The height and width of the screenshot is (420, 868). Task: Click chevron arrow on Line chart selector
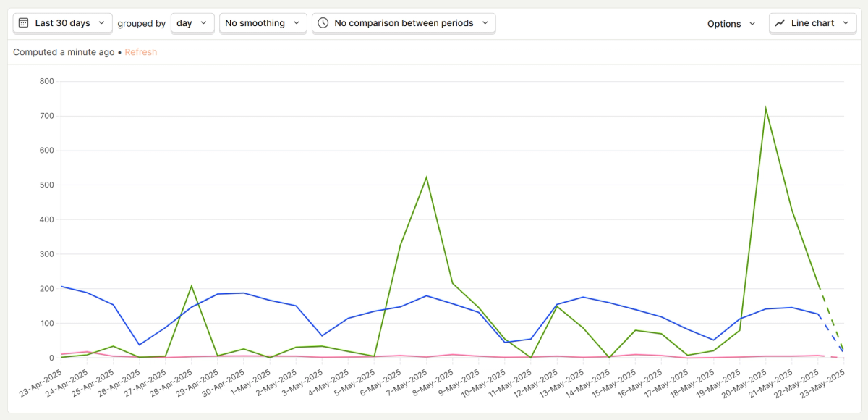(x=846, y=23)
